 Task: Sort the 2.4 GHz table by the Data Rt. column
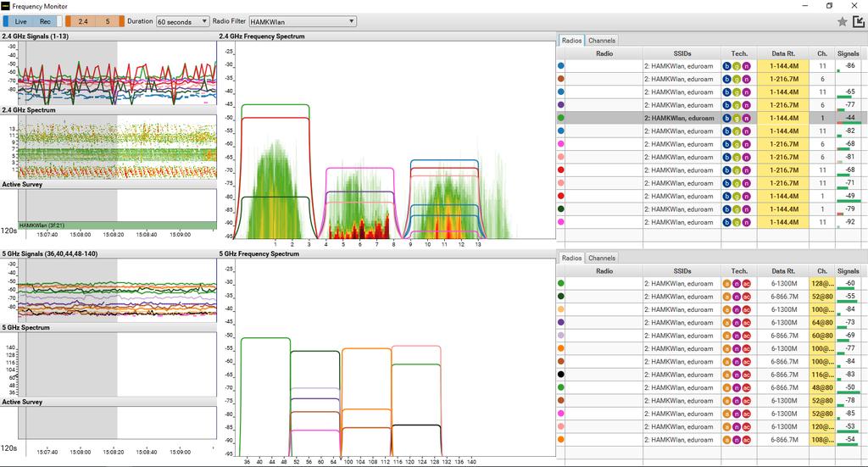pos(782,53)
